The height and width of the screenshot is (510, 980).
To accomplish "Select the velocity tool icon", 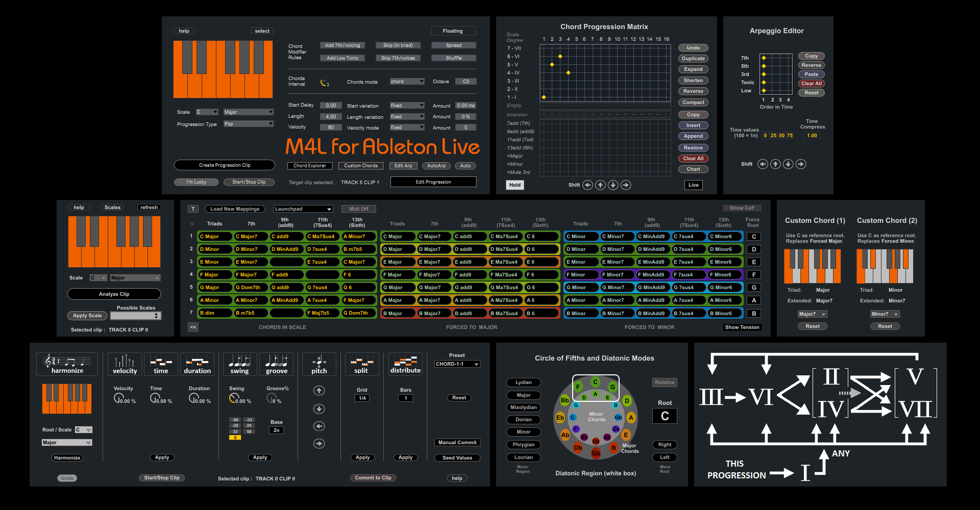I will click(x=125, y=364).
